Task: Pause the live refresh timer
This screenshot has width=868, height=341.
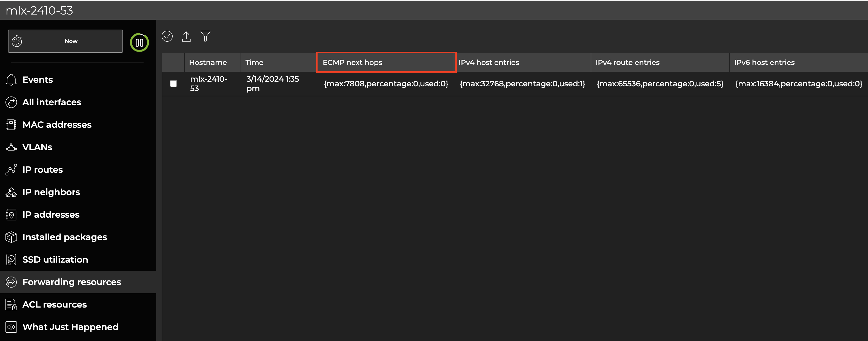Action: 139,42
